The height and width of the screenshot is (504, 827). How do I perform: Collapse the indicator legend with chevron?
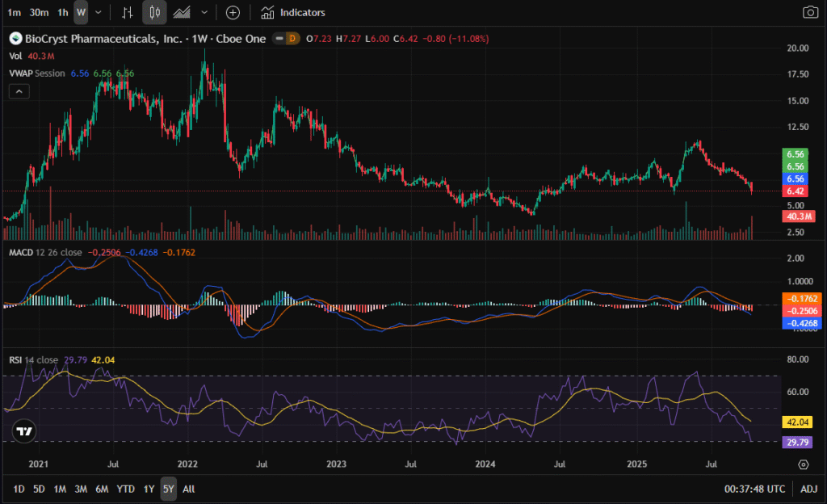click(x=19, y=91)
